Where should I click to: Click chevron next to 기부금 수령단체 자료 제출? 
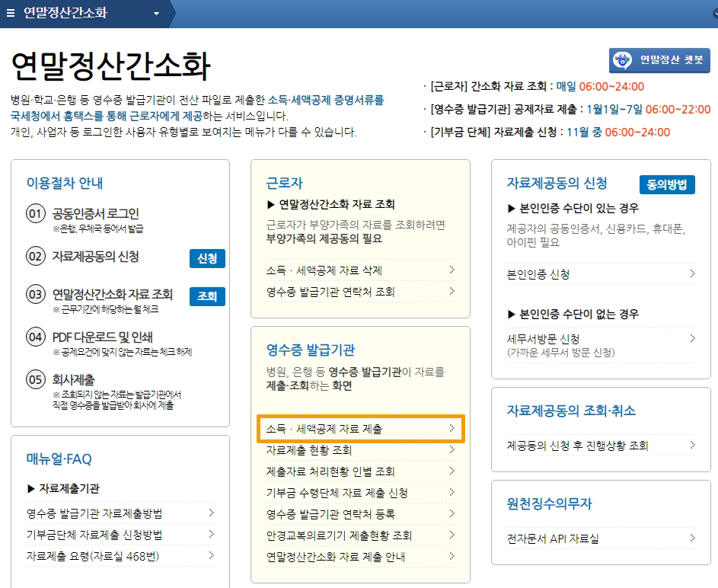(x=452, y=492)
